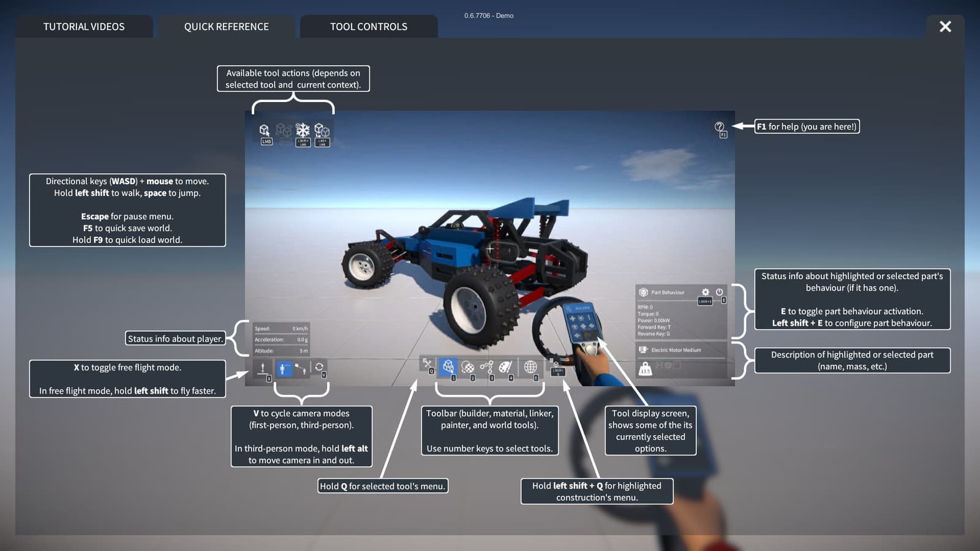Click the snowflake freeze action icon
Viewport: 980px width, 551px height.
tap(303, 130)
